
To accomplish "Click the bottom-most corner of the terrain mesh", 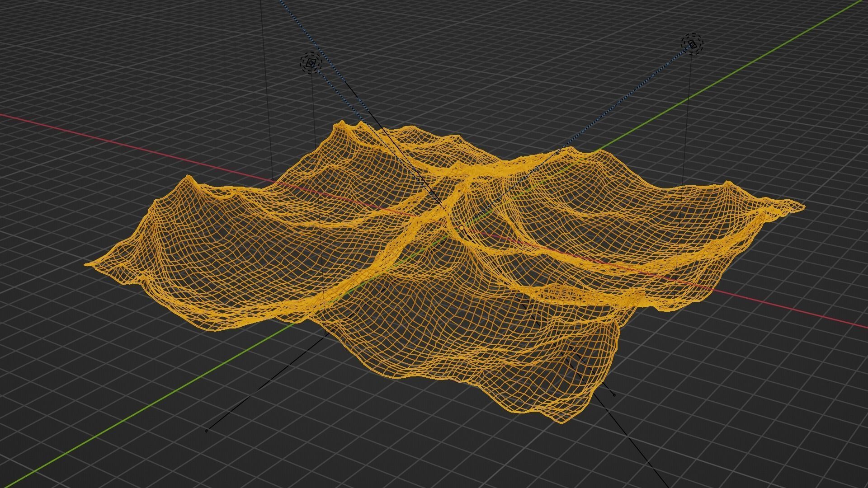I will point(562,421).
